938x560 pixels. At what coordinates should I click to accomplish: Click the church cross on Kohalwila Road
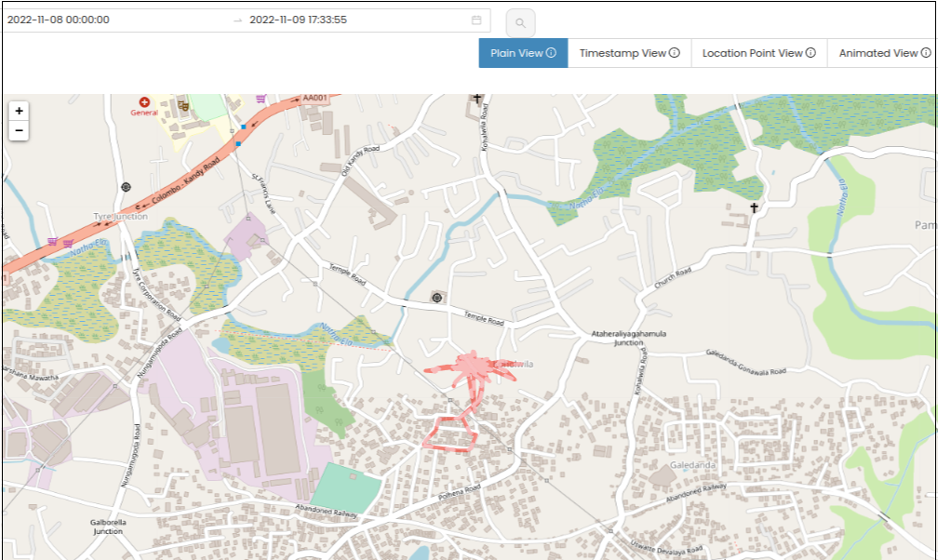pyautogui.click(x=476, y=98)
